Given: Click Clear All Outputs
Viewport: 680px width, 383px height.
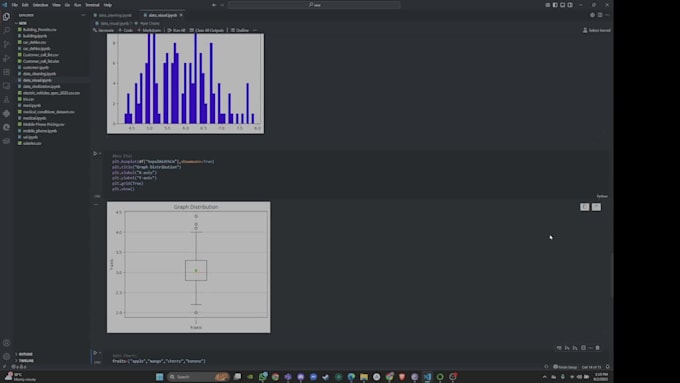Looking at the screenshot, I should point(207,30).
